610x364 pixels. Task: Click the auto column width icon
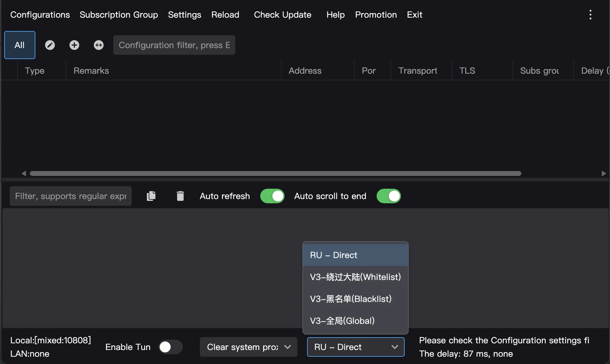click(x=98, y=45)
